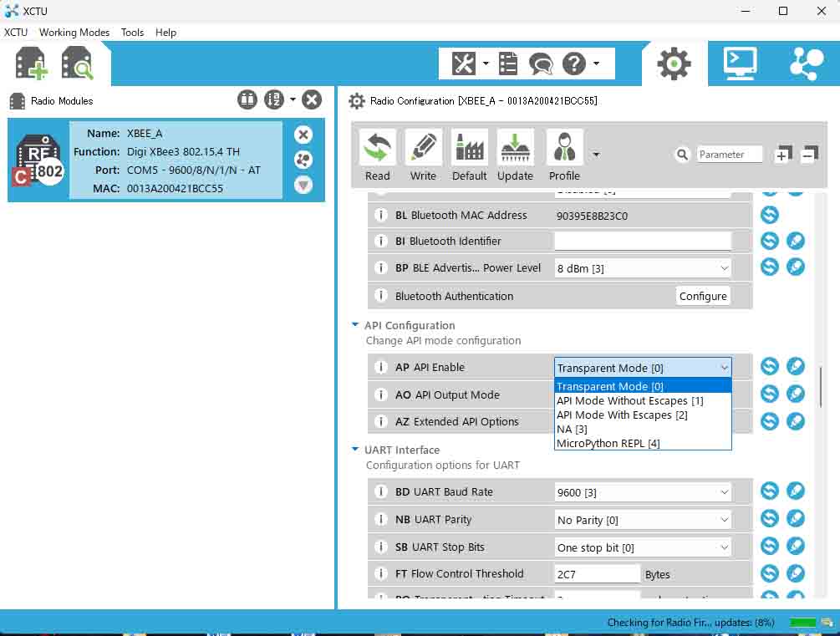The width and height of the screenshot is (840, 636).
Task: Select API Mode Without Escapes [1] option
Action: coord(643,401)
